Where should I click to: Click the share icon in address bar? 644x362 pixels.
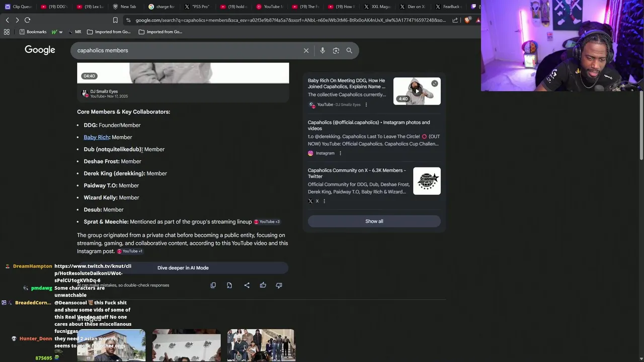click(455, 20)
